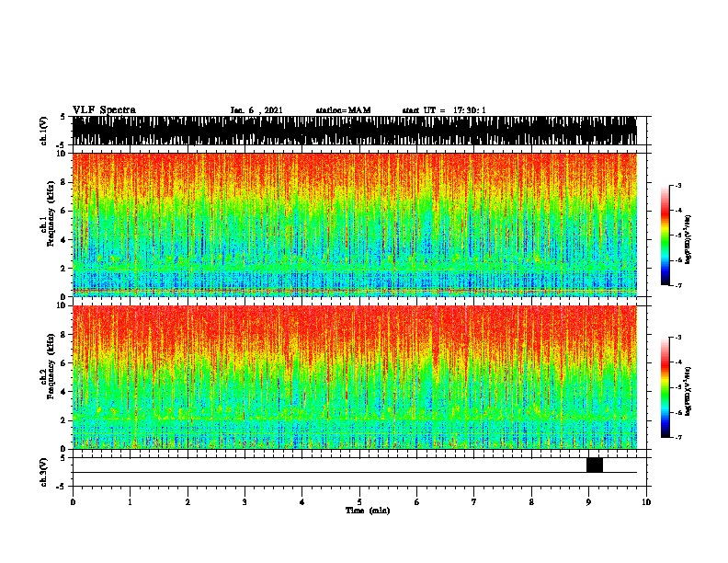Click inside the ch.1 voltage waveform panel
Viewport: 728px width, 563px height.
(355, 131)
